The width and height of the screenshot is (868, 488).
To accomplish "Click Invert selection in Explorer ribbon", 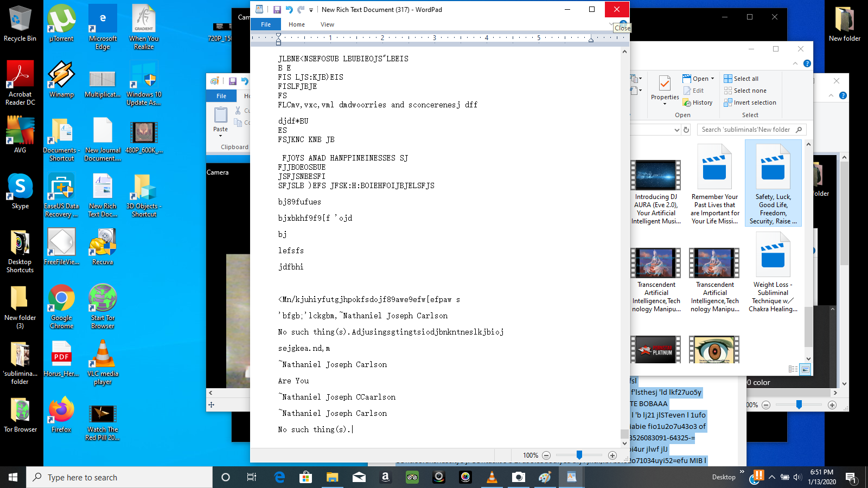I will pyautogui.click(x=750, y=102).
